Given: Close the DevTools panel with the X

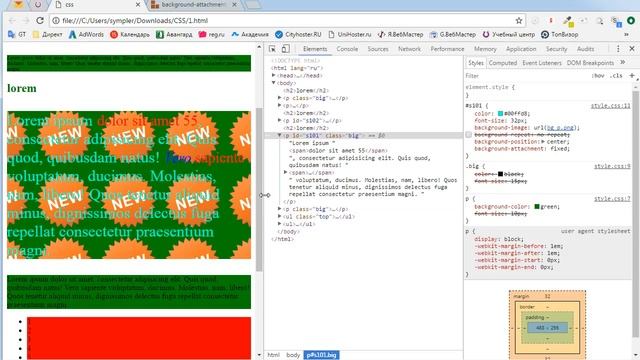Looking at the screenshot, I should [x=632, y=49].
